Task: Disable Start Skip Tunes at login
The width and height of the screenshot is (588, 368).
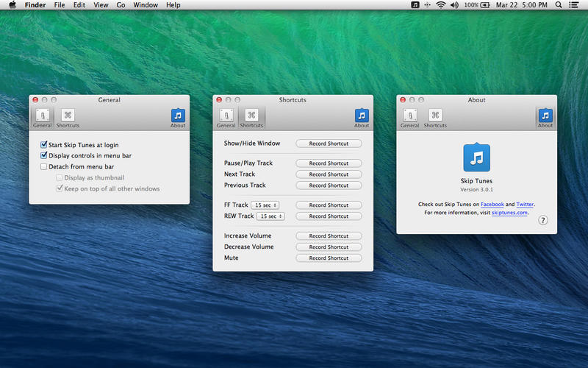Action: point(44,144)
